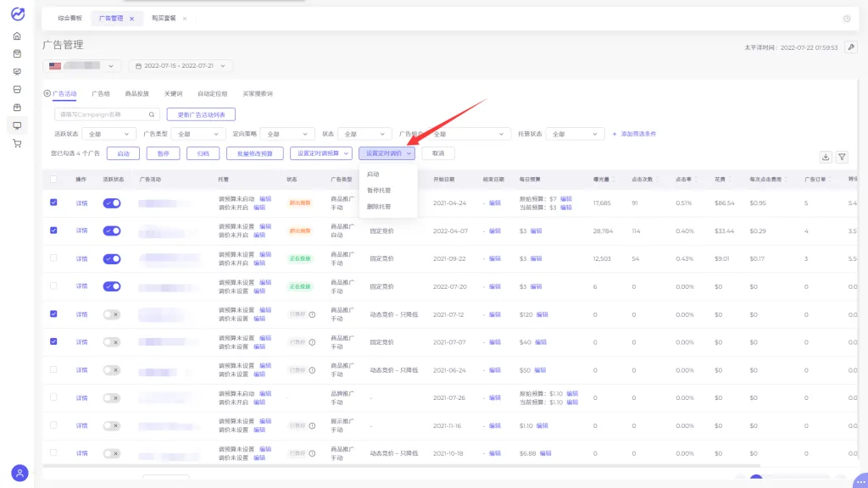Image resolution: width=868 pixels, height=488 pixels.
Task: Open the 定向策略 filter dropdown
Action: click(x=287, y=134)
